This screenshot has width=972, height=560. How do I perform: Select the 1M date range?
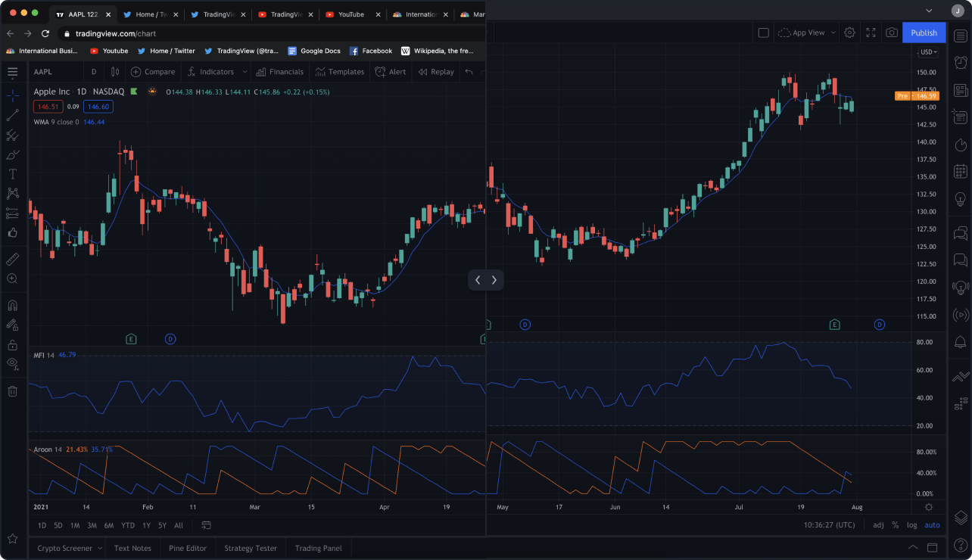pos(75,525)
